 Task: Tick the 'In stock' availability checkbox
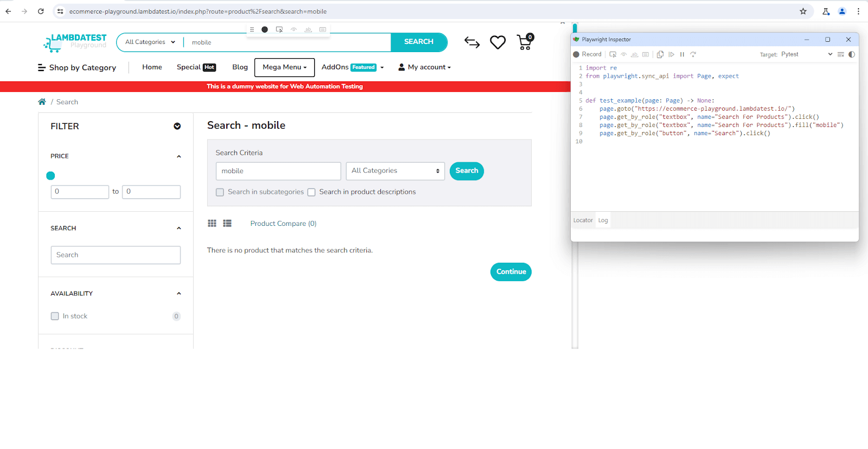click(x=55, y=316)
